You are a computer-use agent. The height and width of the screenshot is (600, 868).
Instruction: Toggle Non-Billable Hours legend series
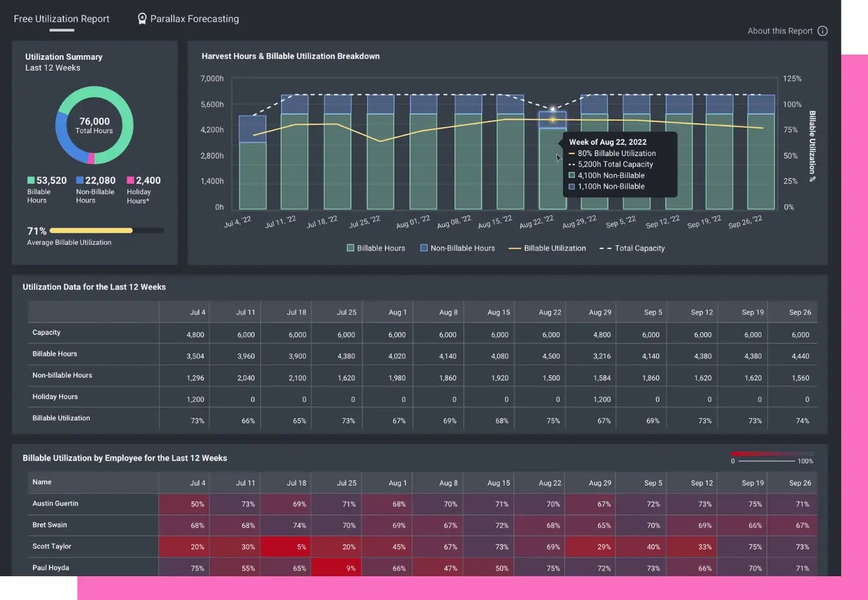click(x=457, y=248)
